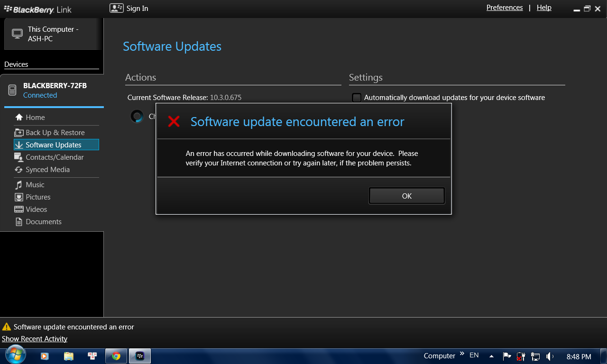Image resolution: width=607 pixels, height=364 pixels.
Task: Click the Documents page icon
Action: 19,222
